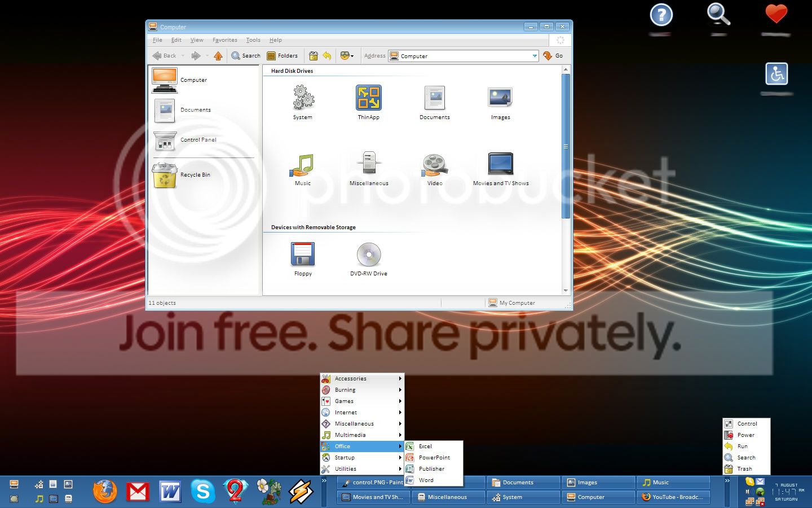This screenshot has height=508, width=812.
Task: Expand the Games submenu
Action: (x=362, y=401)
